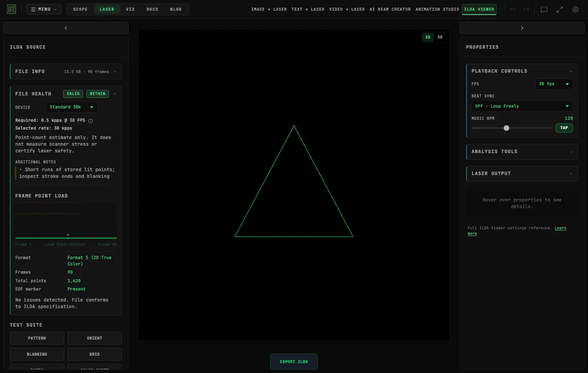Viewport: 588px width, 373px height.
Task: Redo the last action
Action: 526,9
